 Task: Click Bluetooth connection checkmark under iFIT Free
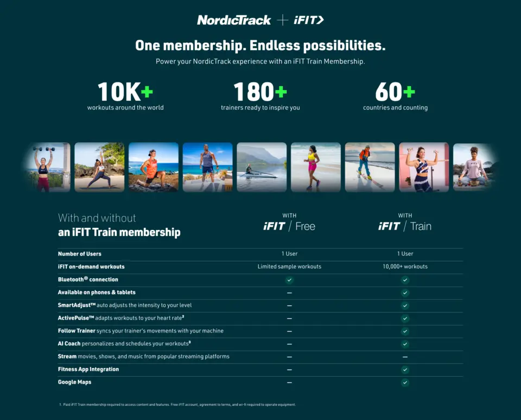[289, 280]
